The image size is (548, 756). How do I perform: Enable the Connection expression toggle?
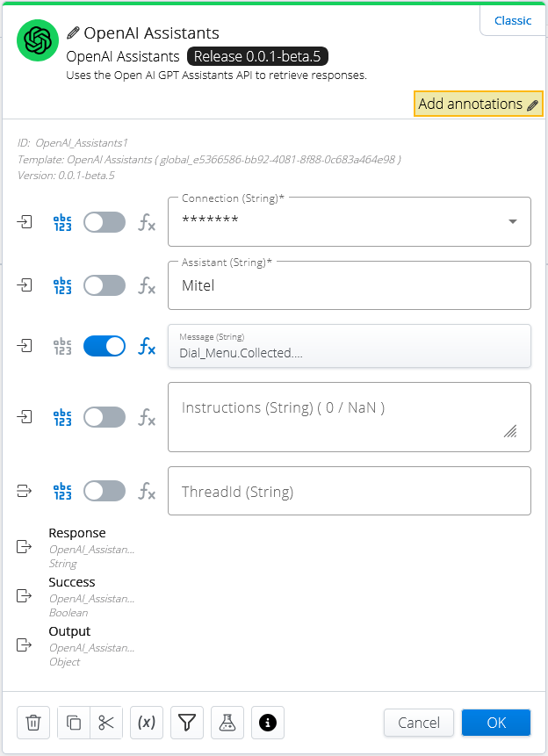(105, 222)
